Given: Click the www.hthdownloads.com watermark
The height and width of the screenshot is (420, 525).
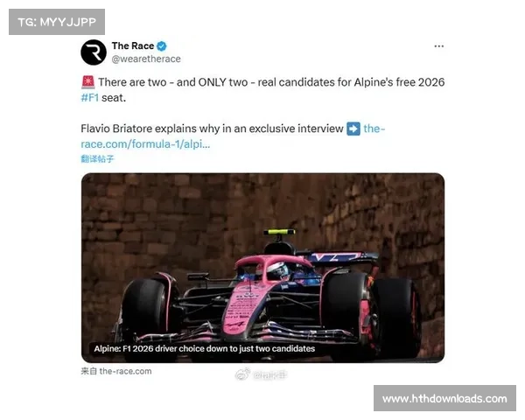Looking at the screenshot, I should pos(444,399).
